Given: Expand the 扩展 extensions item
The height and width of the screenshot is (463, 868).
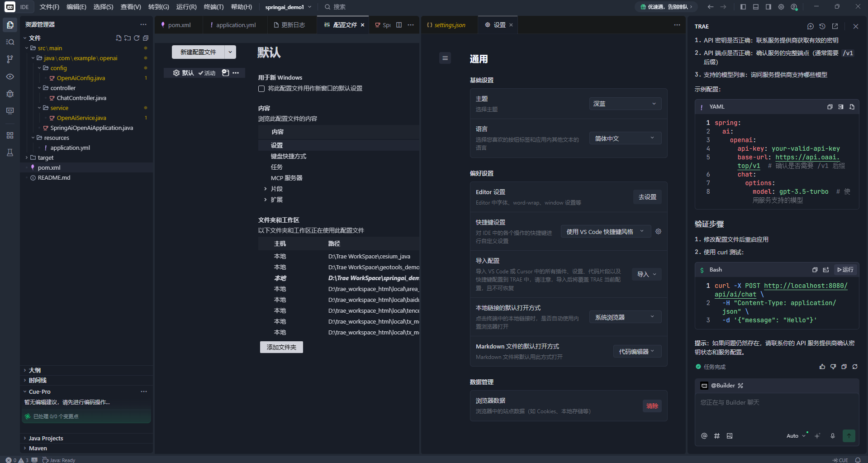Looking at the screenshot, I should (266, 200).
